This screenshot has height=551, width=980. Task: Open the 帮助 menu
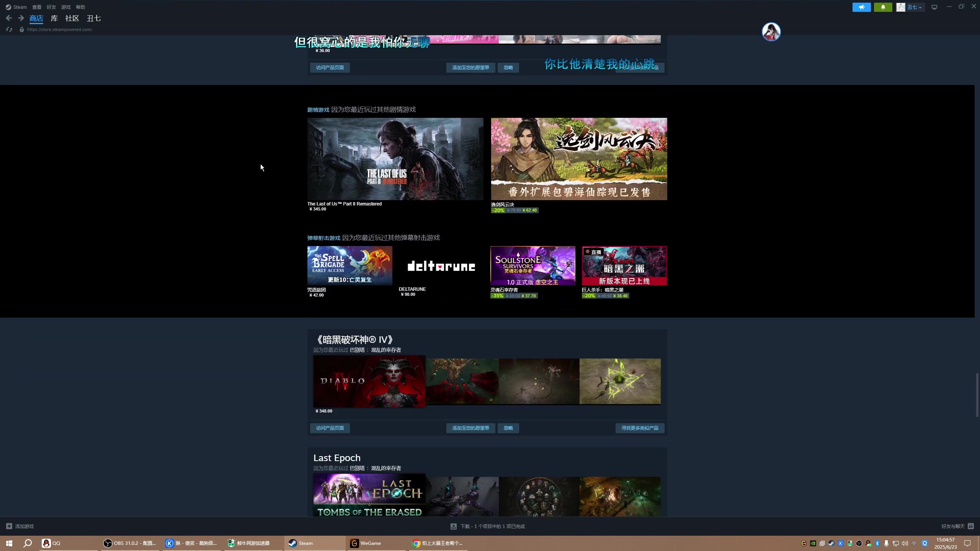click(80, 7)
